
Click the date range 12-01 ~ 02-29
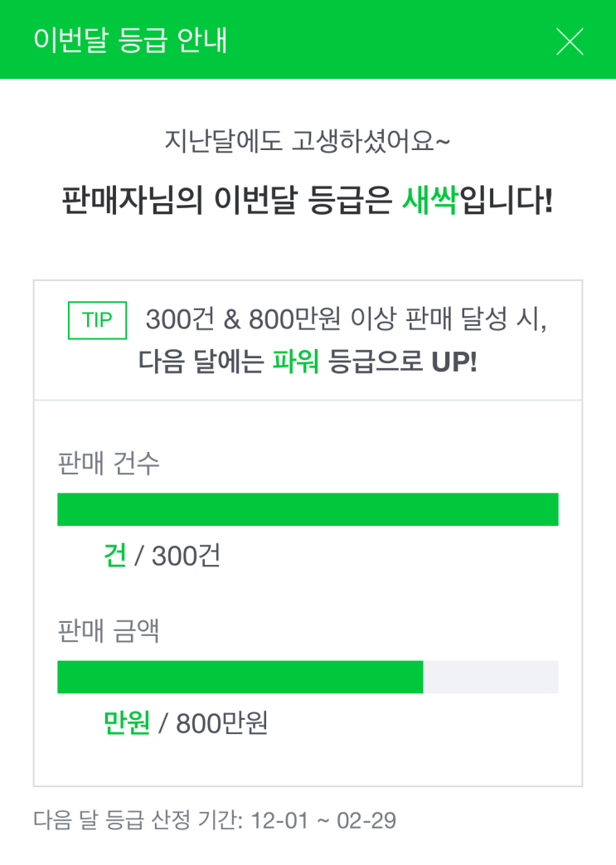pos(322,821)
